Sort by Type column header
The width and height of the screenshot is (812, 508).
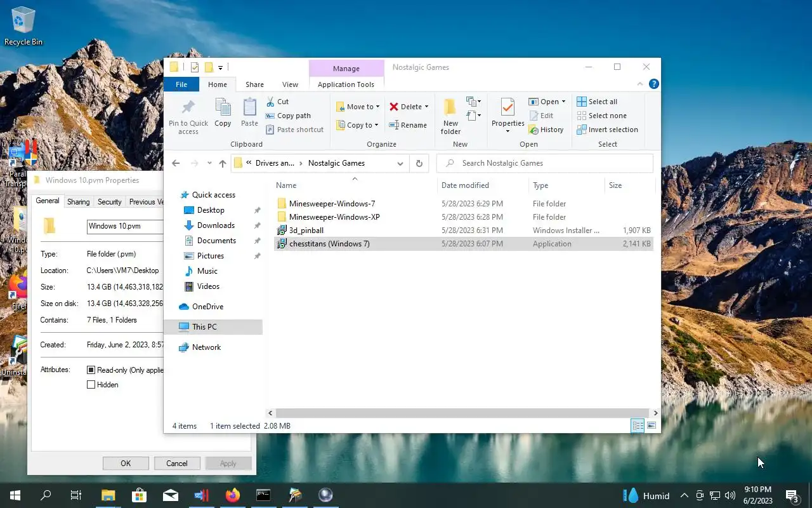point(566,185)
